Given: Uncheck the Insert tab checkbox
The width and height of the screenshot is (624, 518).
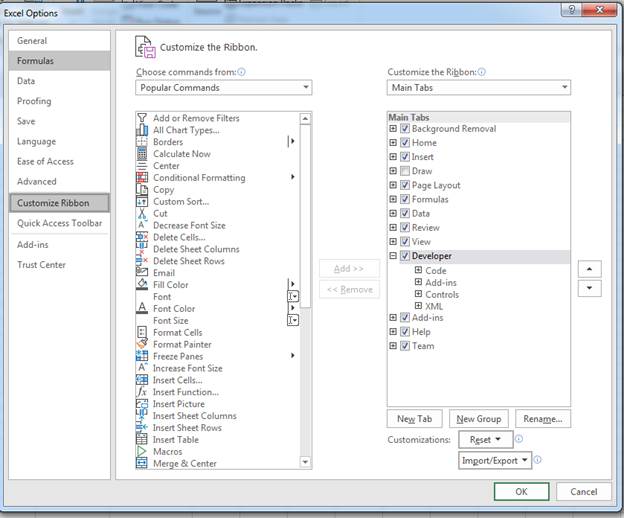Looking at the screenshot, I should pyautogui.click(x=405, y=157).
